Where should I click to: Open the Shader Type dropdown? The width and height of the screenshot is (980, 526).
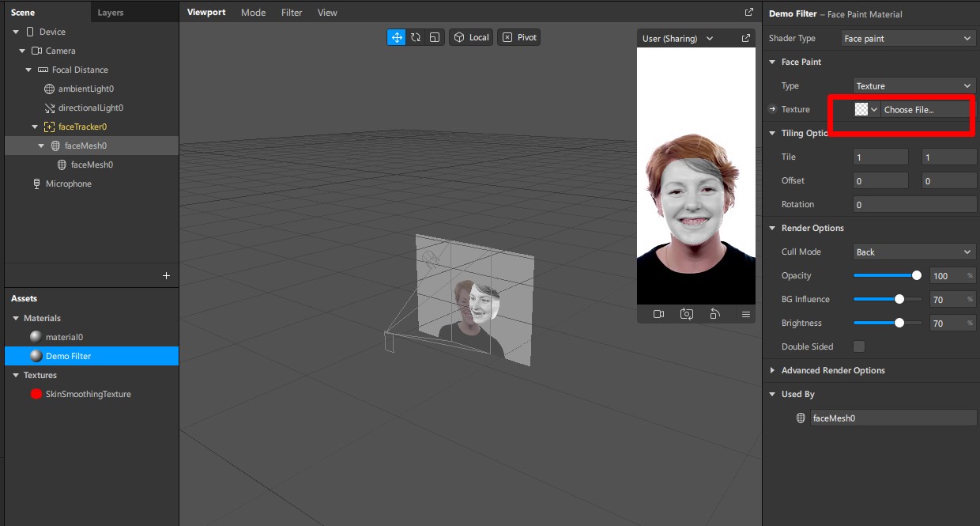click(909, 38)
